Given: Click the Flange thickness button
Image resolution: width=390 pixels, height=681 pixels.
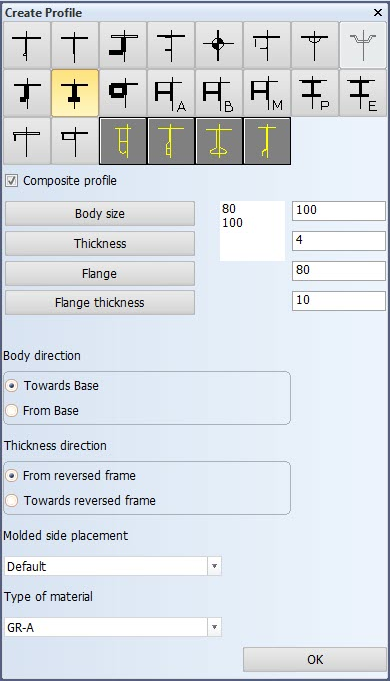Looking at the screenshot, I should coord(100,303).
